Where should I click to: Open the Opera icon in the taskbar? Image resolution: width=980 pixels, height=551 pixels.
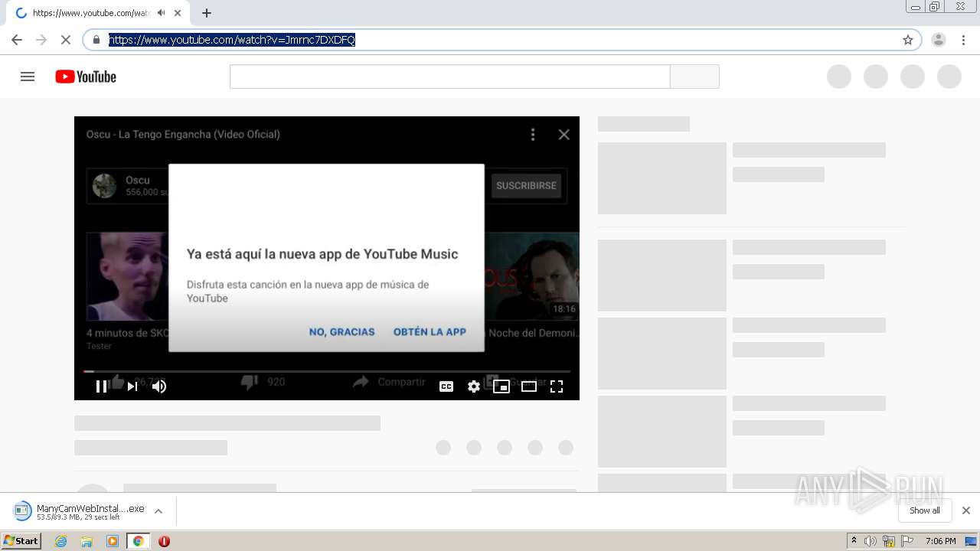pos(164,541)
